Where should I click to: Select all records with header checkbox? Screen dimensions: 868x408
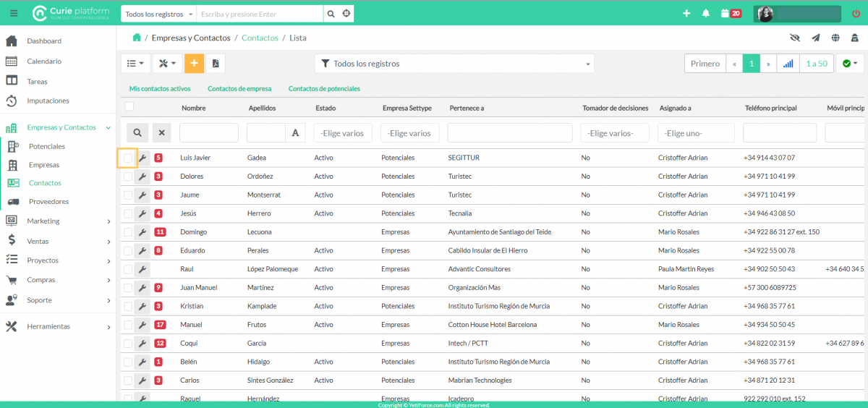point(129,107)
